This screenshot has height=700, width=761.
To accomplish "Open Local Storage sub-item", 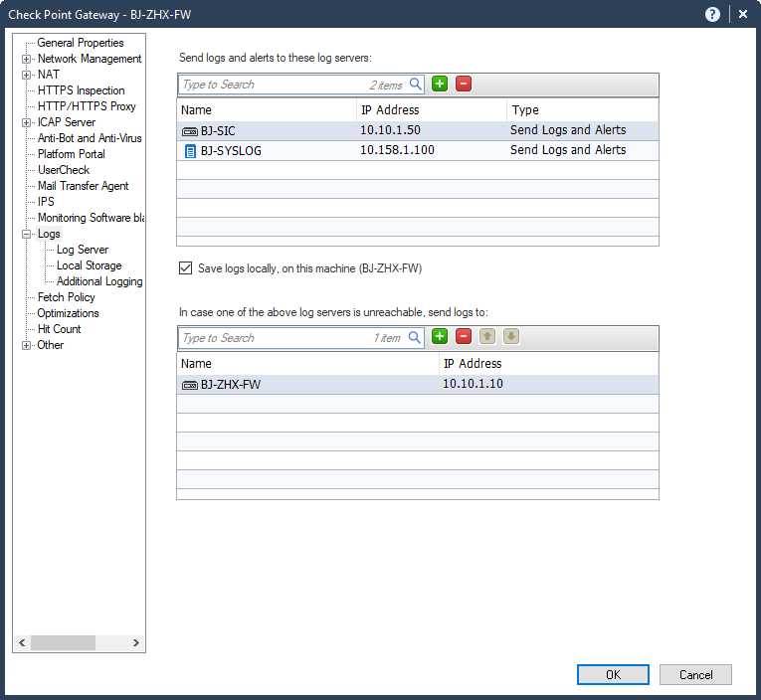I will [x=89, y=265].
